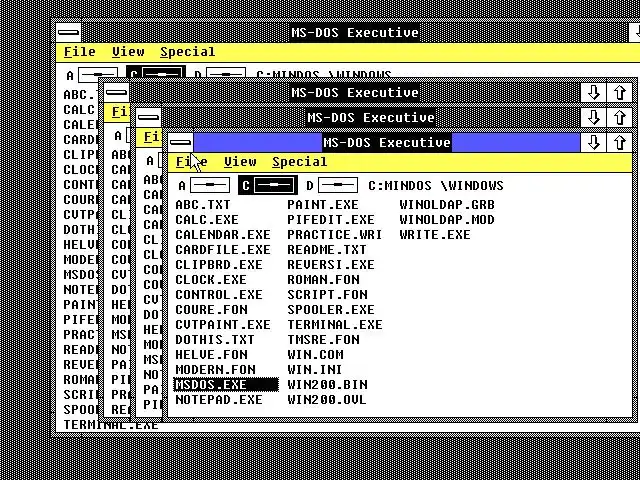640x480 pixels.
Task: Click the up arrow of front window
Action: (620, 142)
